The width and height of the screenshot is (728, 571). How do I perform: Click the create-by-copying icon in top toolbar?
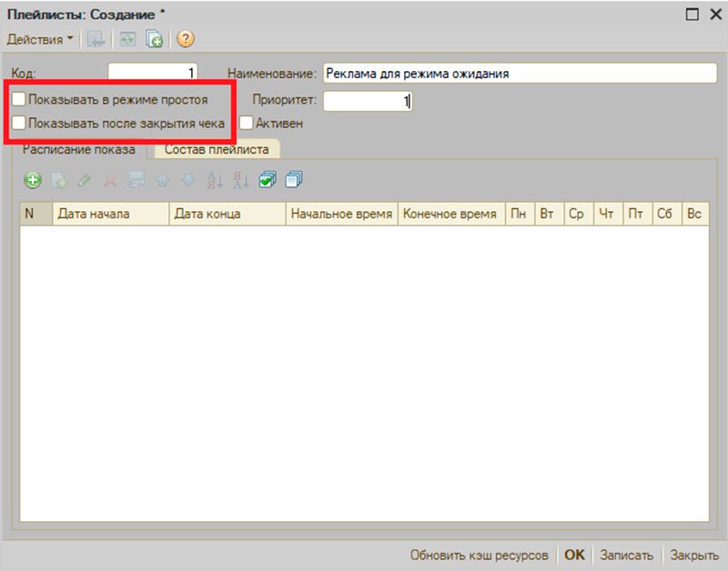pyautogui.click(x=154, y=39)
